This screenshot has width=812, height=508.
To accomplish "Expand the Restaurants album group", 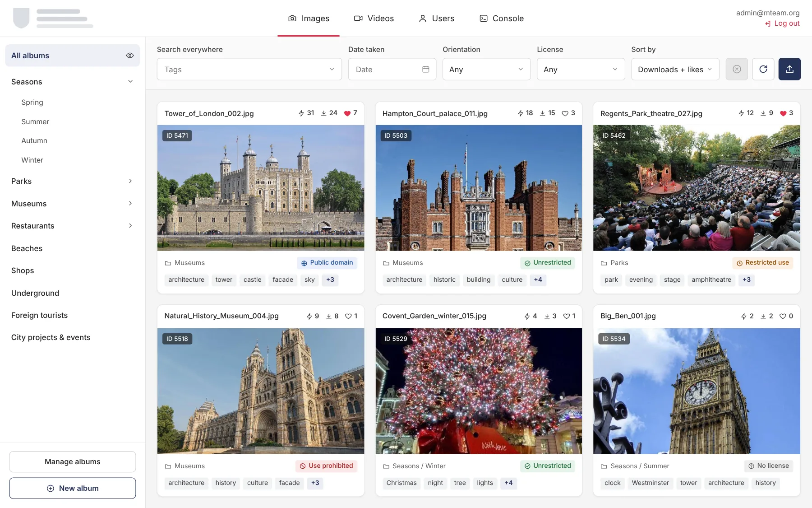I will [130, 226].
